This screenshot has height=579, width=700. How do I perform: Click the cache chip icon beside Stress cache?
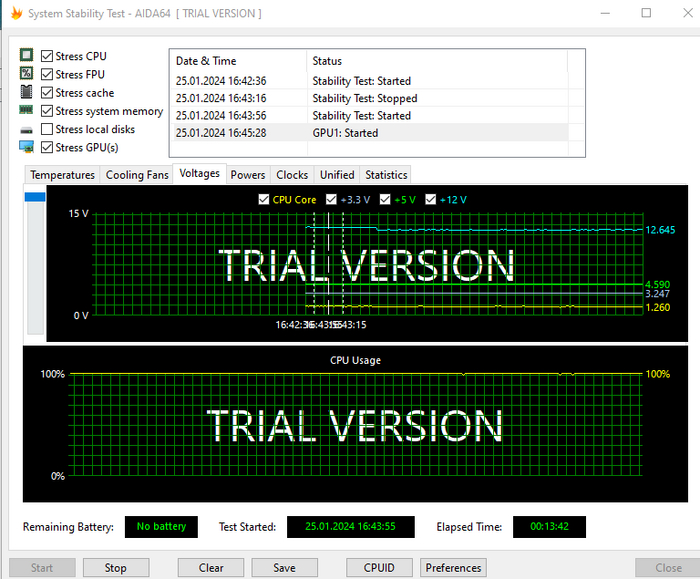point(27,92)
